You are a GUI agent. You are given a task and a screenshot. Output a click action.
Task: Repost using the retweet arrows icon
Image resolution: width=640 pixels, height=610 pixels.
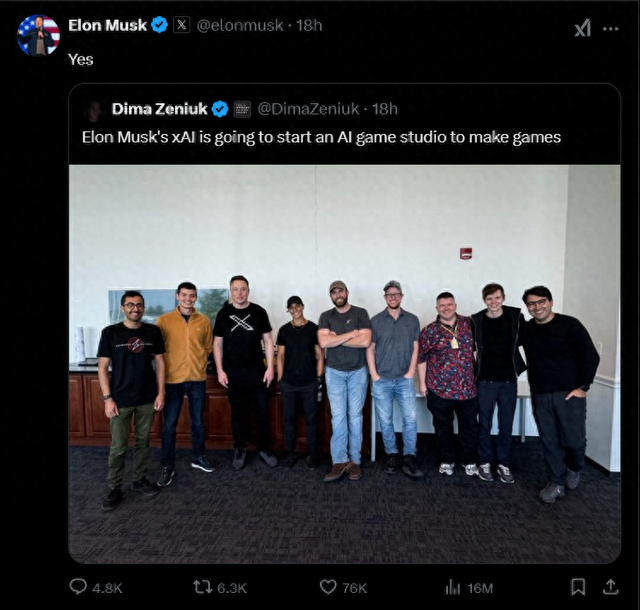(202, 587)
